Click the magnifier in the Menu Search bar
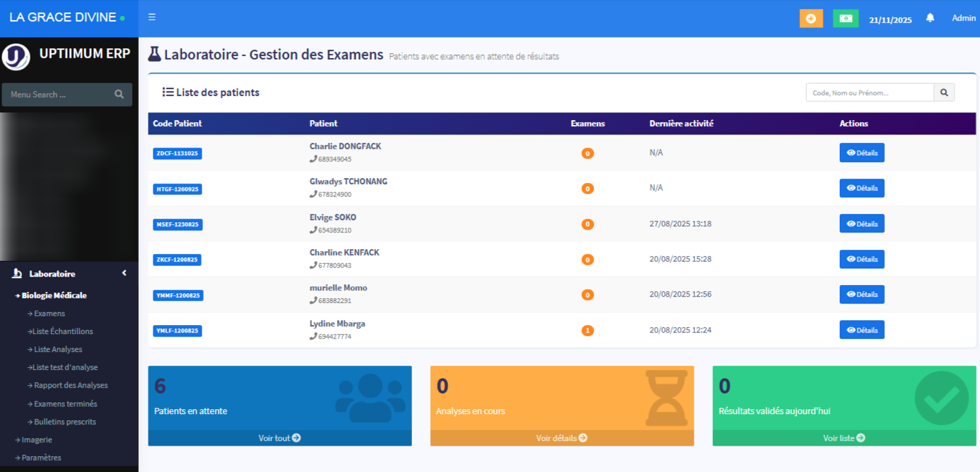The image size is (980, 472). (119, 95)
